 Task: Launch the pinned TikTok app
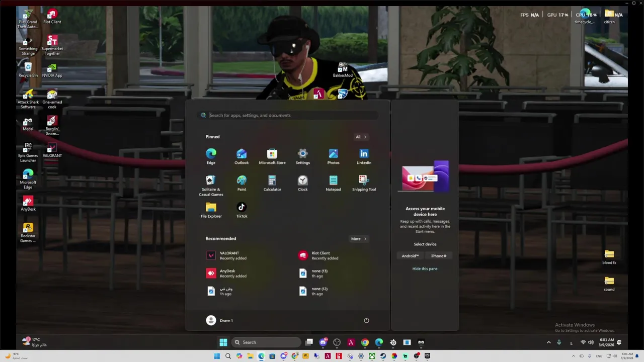pyautogui.click(x=242, y=210)
